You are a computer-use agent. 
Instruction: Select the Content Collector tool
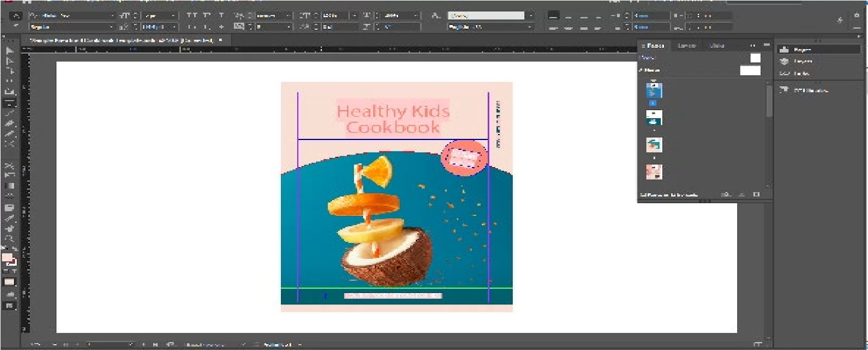point(9,92)
